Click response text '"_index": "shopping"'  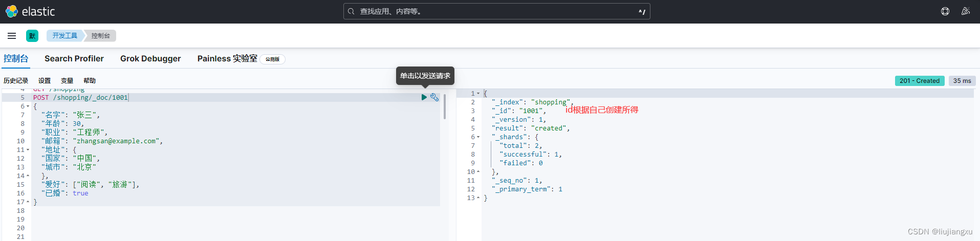(531, 102)
